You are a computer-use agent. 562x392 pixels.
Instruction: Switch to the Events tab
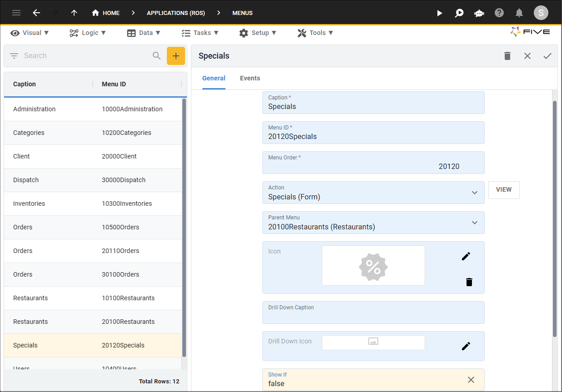tap(250, 78)
